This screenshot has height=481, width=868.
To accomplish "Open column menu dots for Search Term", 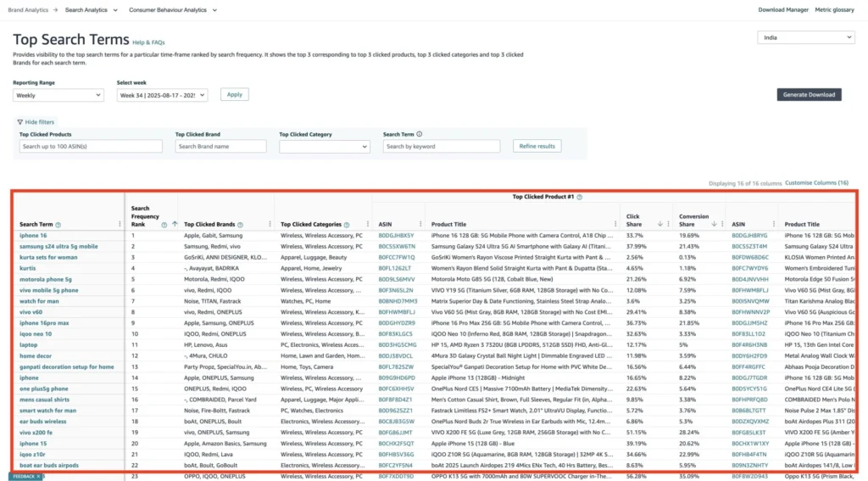I will point(120,225).
